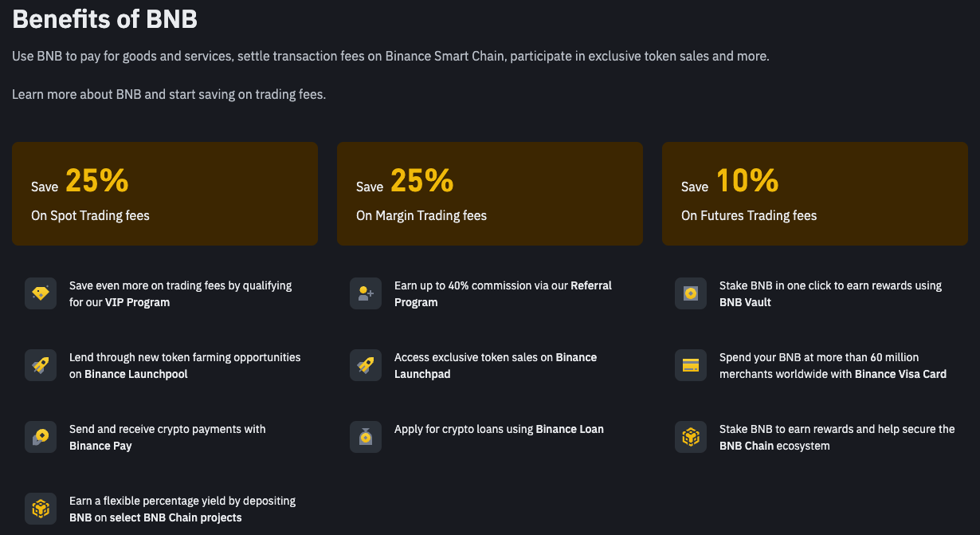Select the Save 10% Futures Trading fees card

coord(815,194)
